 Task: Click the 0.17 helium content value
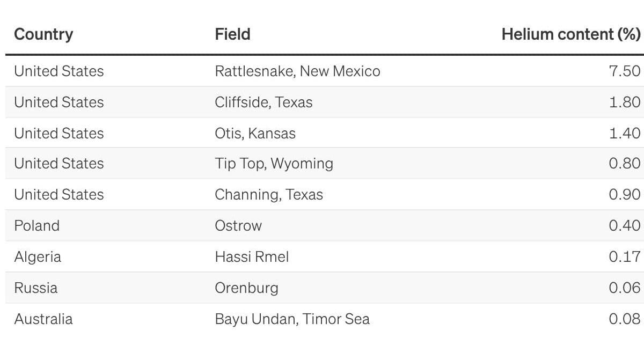624,257
